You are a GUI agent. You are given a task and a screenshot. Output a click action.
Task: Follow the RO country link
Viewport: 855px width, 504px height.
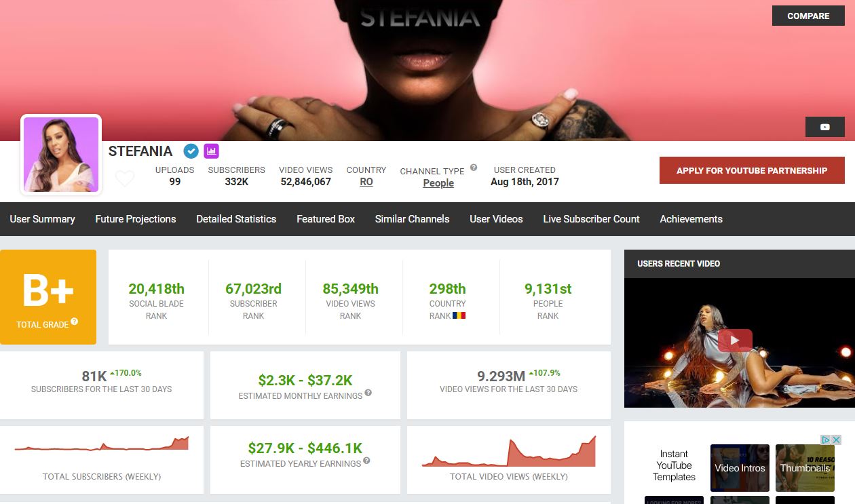point(366,182)
